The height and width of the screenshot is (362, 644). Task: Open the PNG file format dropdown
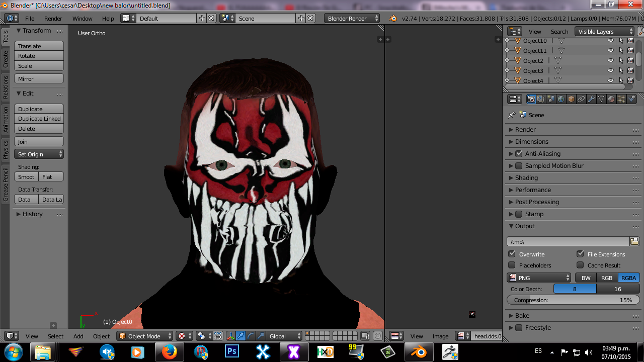(x=539, y=278)
